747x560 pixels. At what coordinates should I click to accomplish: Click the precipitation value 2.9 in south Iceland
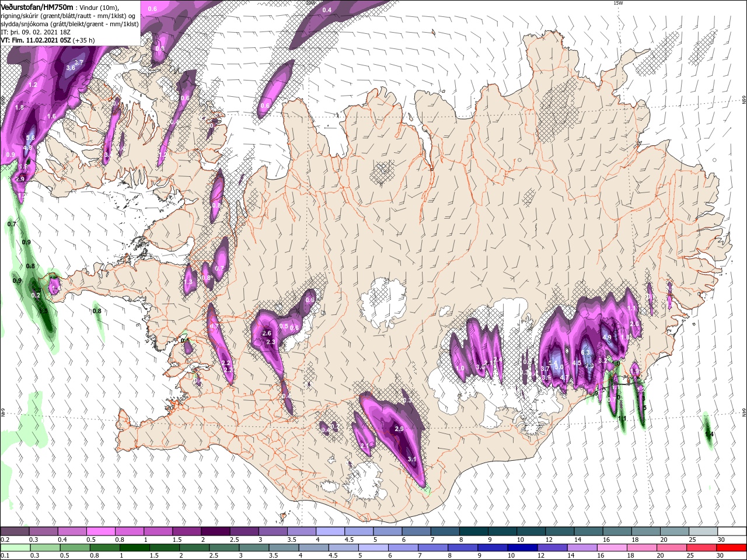click(x=399, y=429)
